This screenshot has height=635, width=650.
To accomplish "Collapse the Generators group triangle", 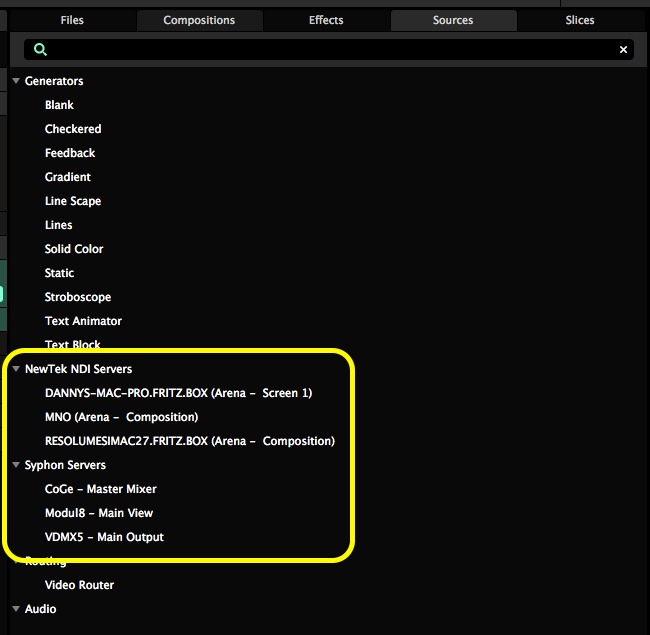I will pos(16,81).
